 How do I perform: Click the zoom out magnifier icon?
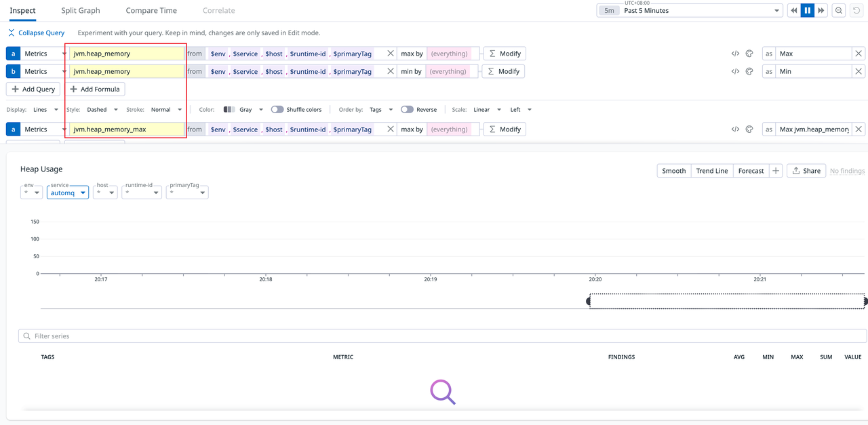837,10
